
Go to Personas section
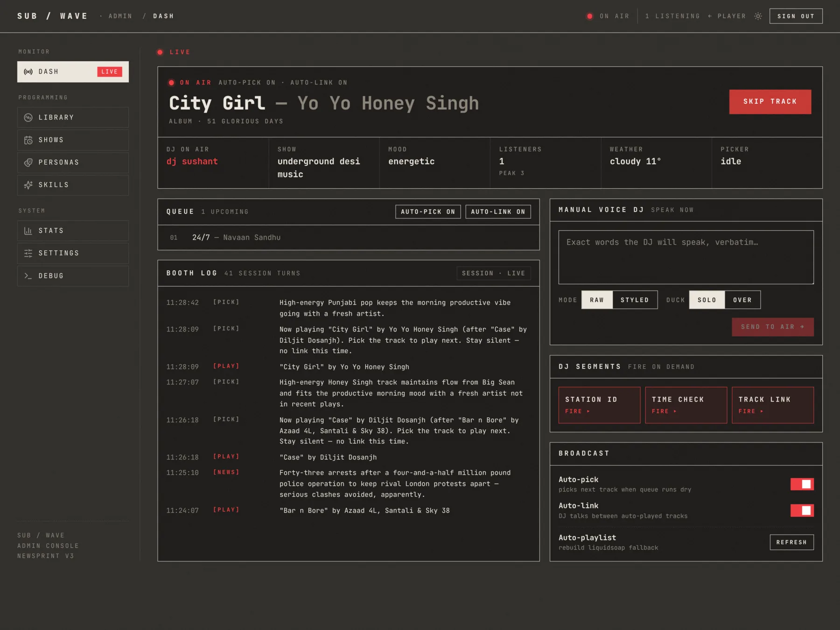click(73, 163)
